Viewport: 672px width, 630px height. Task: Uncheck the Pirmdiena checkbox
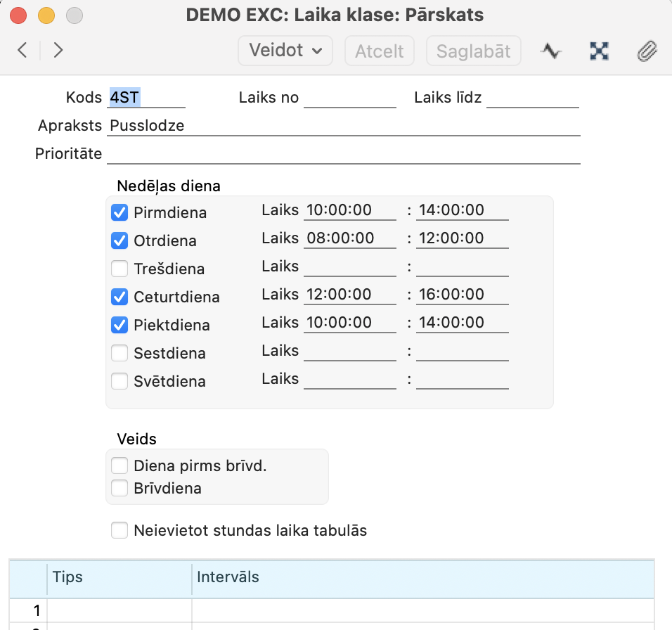pyautogui.click(x=119, y=212)
